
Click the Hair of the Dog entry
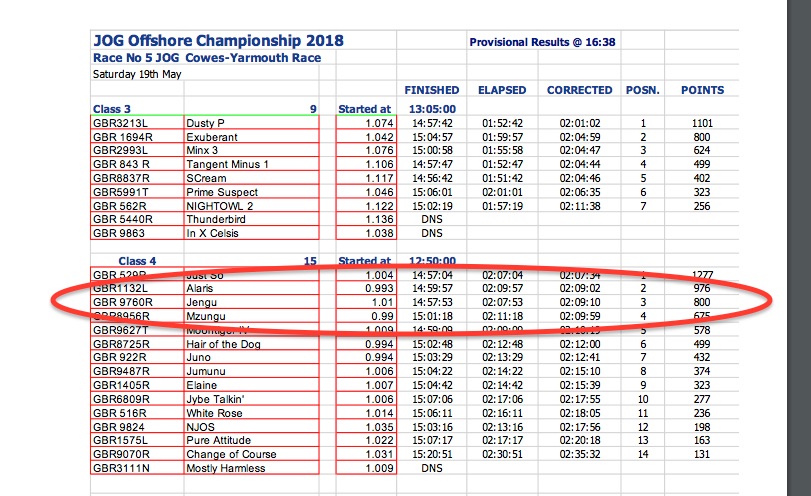coord(223,344)
